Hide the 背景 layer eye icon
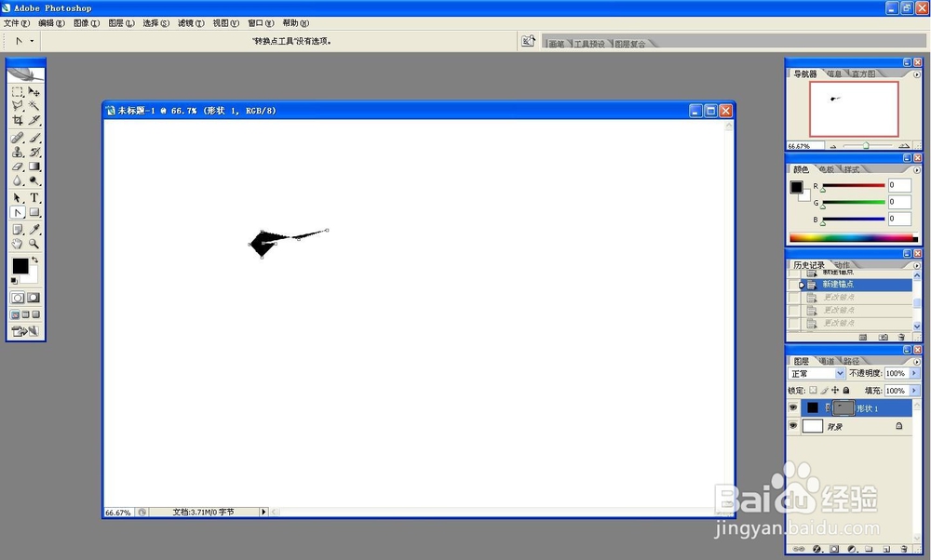 [x=793, y=426]
